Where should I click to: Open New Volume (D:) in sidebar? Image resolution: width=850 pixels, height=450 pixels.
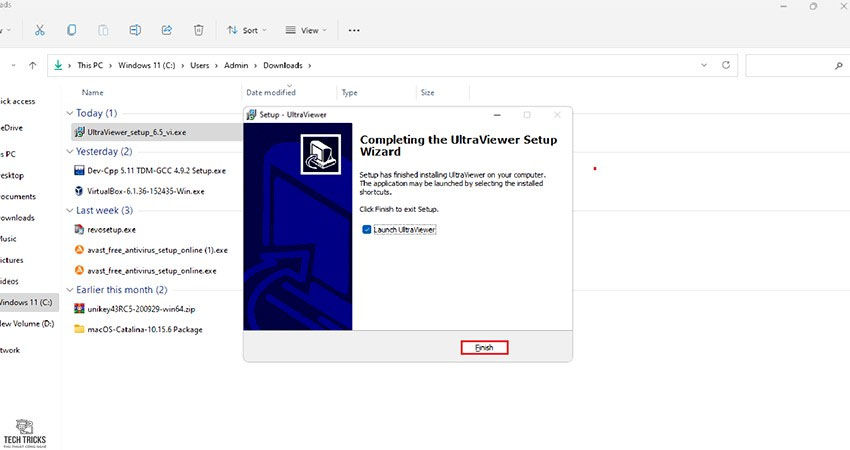coord(27,324)
